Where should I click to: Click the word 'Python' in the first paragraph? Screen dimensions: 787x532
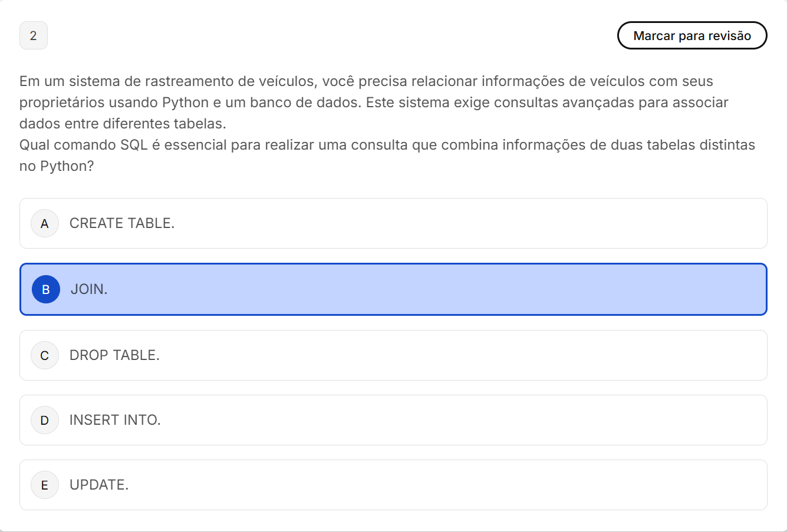(x=186, y=103)
